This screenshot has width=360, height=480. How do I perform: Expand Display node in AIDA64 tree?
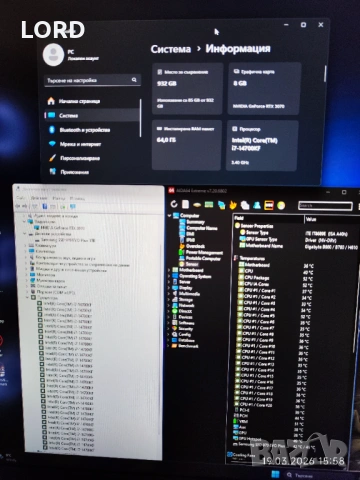(x=169, y=288)
